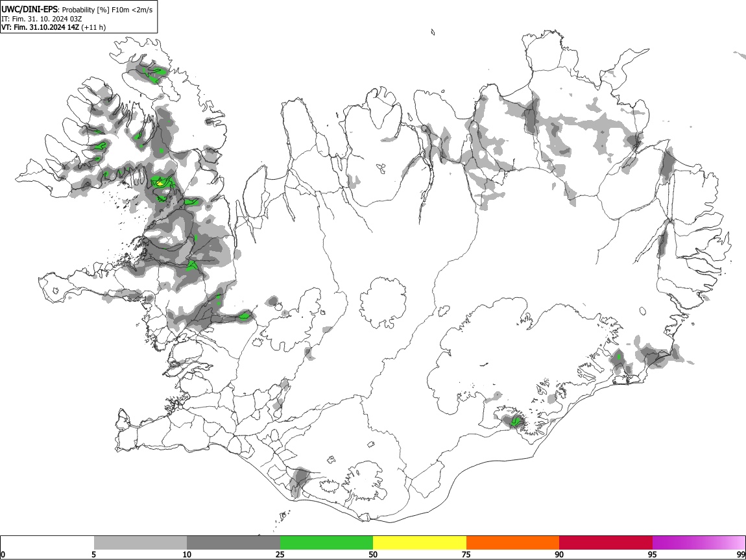The width and height of the screenshot is (746, 560).
Task: Click the 5-10% light gray legend swatch
Action: (140, 542)
